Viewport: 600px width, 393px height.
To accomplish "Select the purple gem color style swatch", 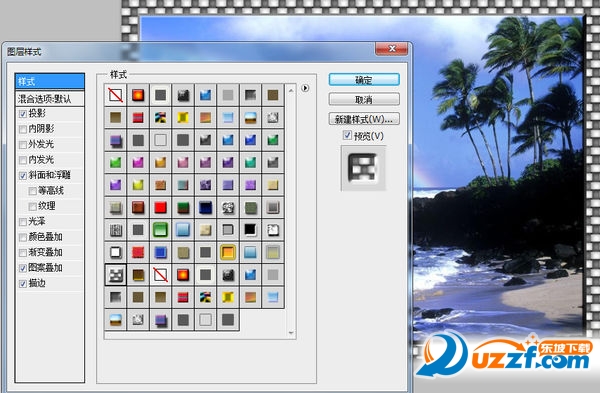I will click(x=116, y=185).
